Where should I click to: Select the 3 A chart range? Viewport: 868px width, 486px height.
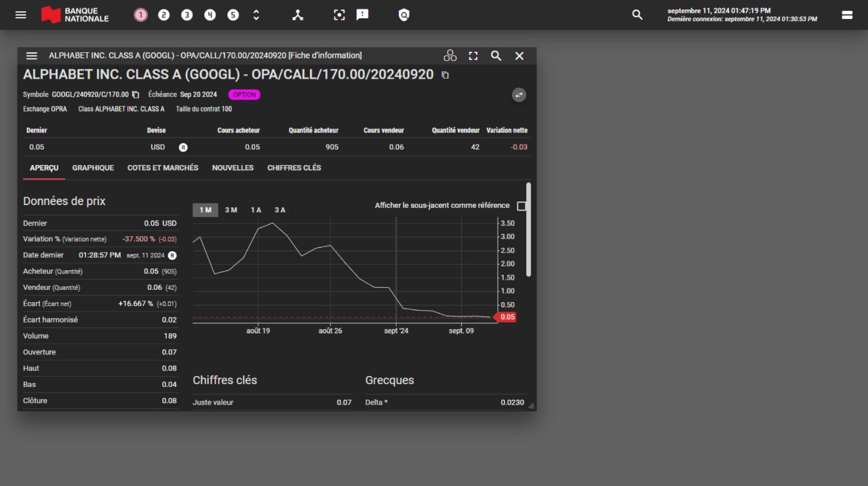pyautogui.click(x=280, y=210)
